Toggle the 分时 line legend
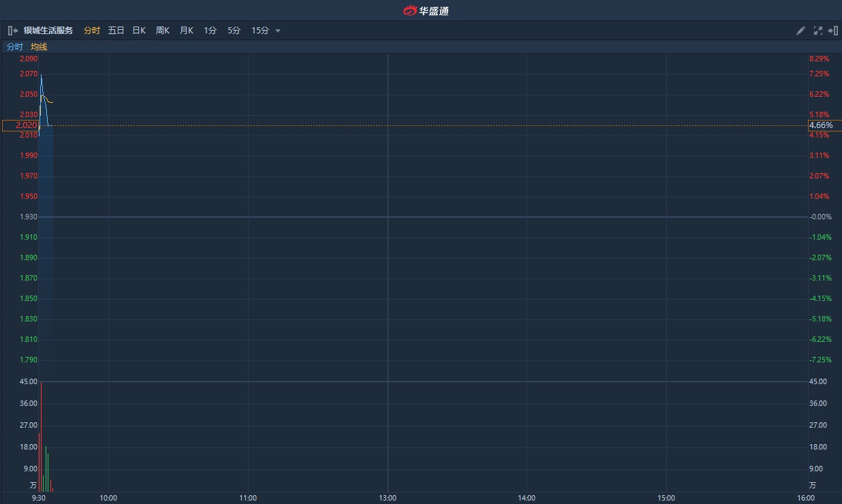The width and height of the screenshot is (842, 504). (x=15, y=47)
